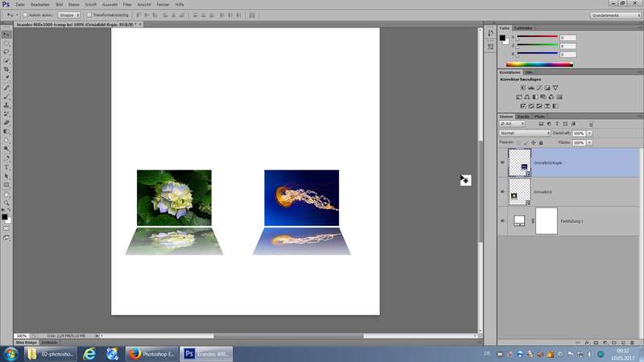Add a Levels adjustment

coord(531,88)
